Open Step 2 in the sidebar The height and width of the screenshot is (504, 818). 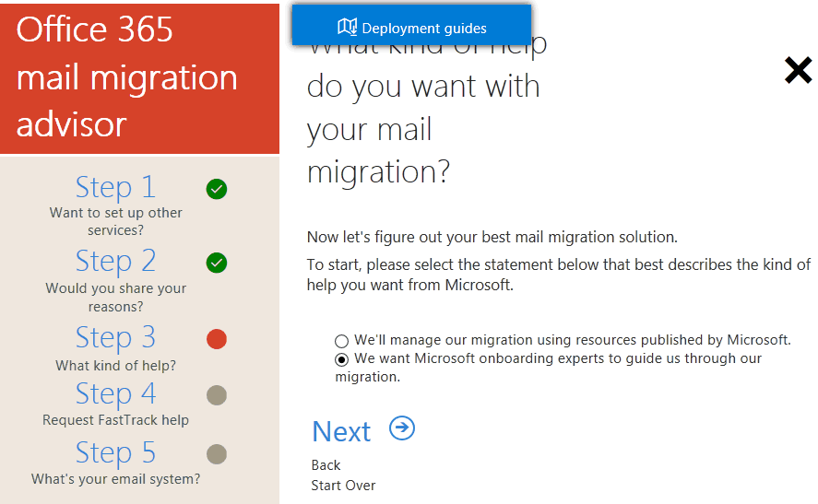115,261
